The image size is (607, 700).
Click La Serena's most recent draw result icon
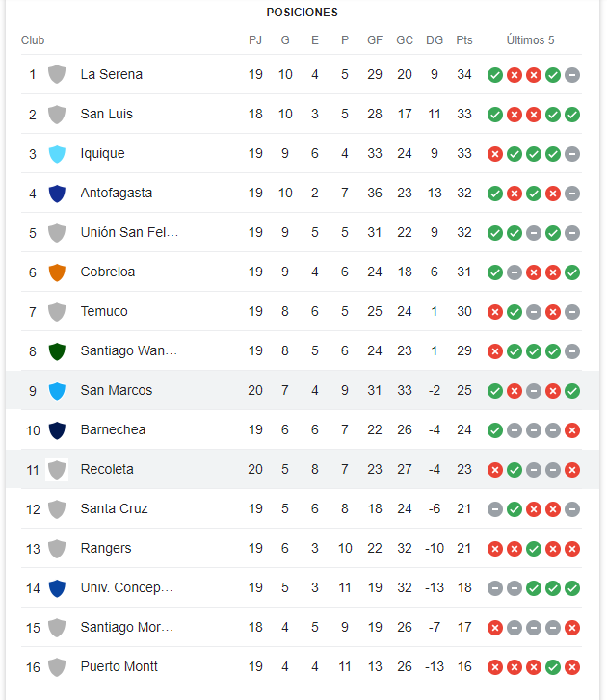[x=572, y=75]
